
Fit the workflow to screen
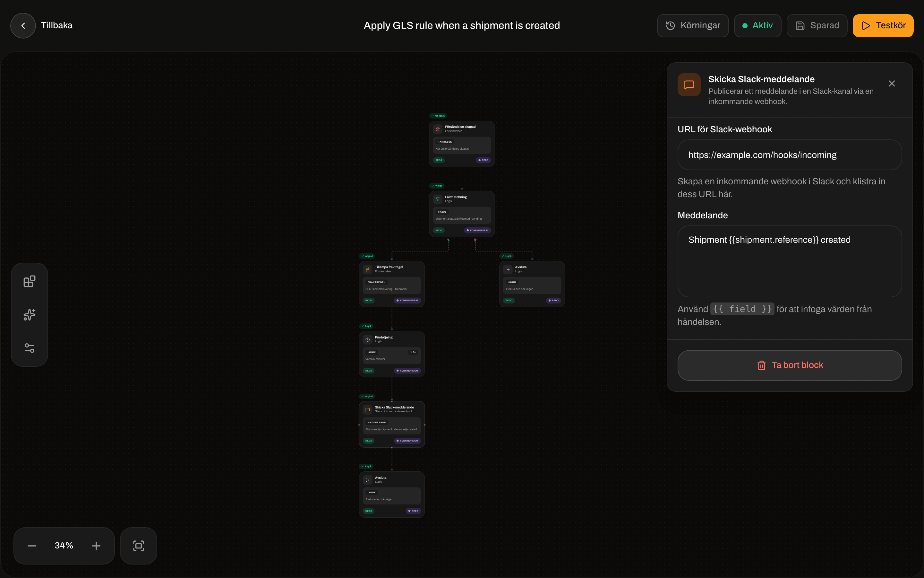pos(139,546)
